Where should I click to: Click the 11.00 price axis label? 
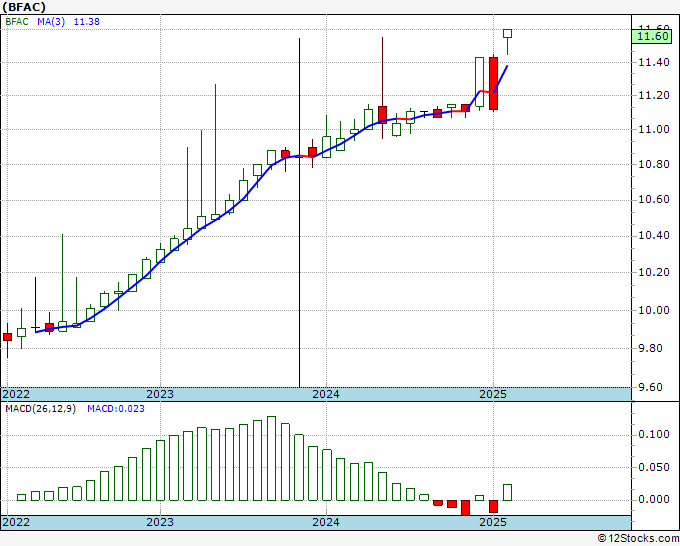coord(652,129)
